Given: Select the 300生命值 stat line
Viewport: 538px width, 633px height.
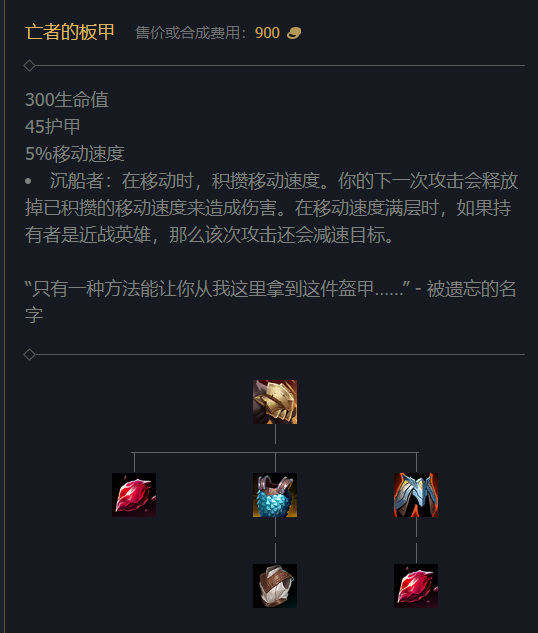Looking at the screenshot, I should [x=67, y=100].
